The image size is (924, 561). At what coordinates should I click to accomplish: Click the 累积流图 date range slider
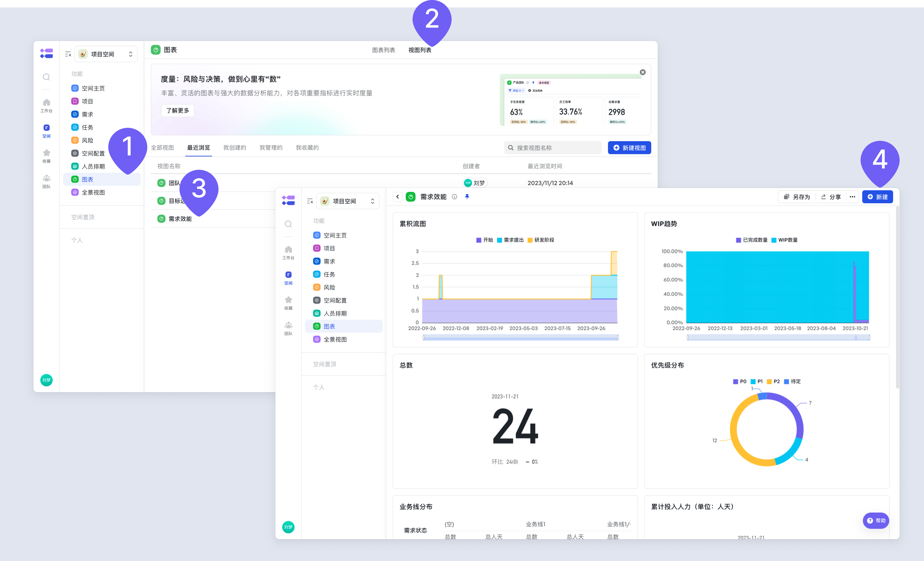(521, 338)
